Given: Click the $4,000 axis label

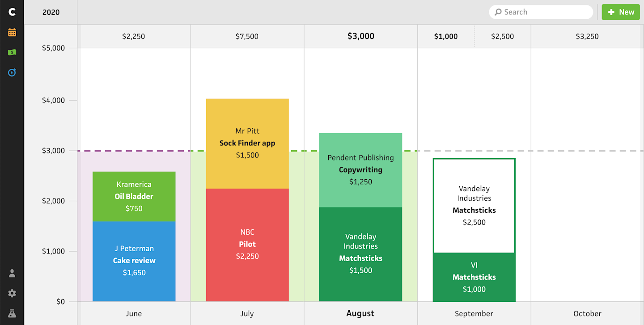Looking at the screenshot, I should [54, 100].
